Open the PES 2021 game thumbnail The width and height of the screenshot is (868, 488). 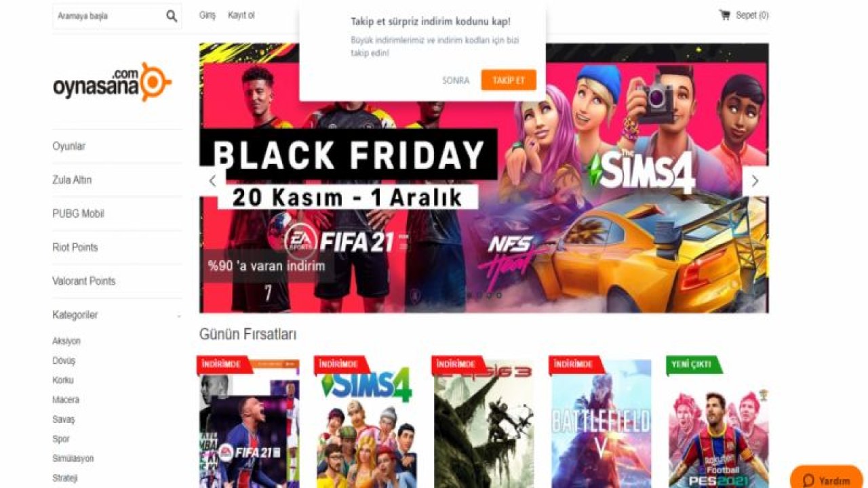[x=718, y=424]
